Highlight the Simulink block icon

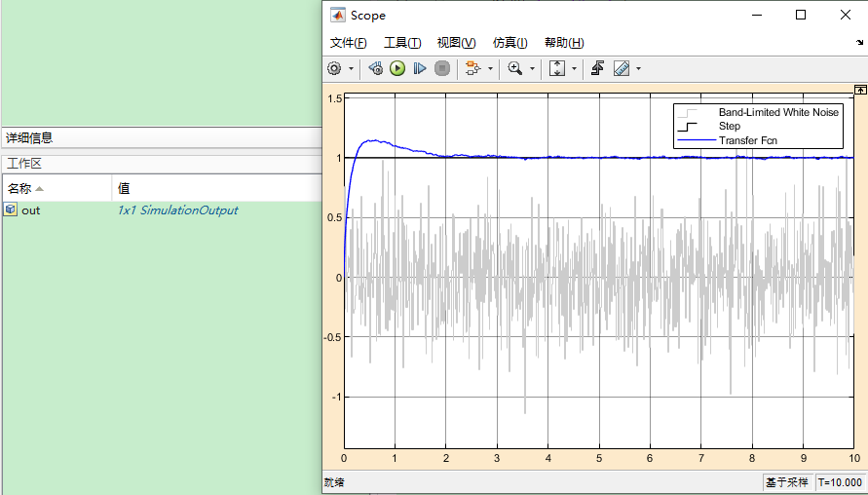472,68
